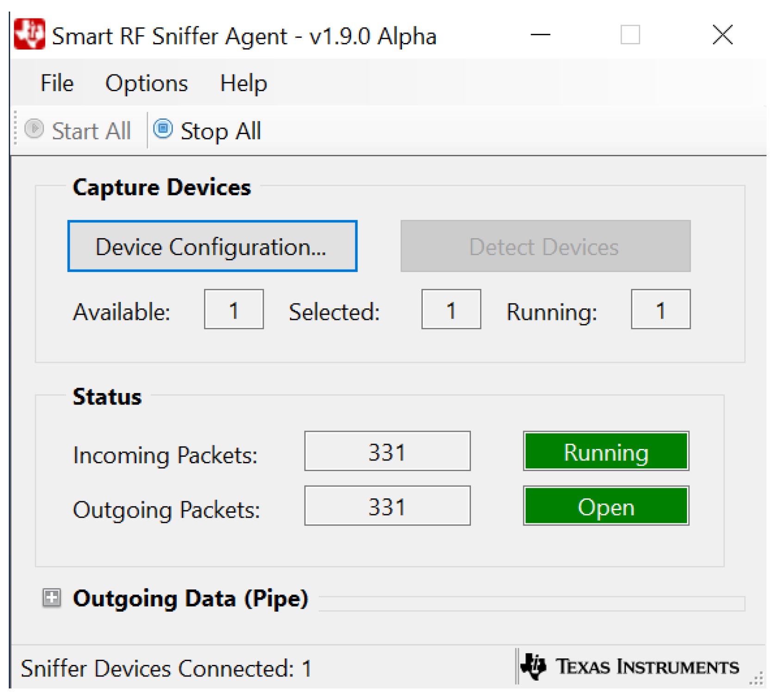The height and width of the screenshot is (700, 779).
Task: Select the Selected devices count field
Action: (451, 309)
